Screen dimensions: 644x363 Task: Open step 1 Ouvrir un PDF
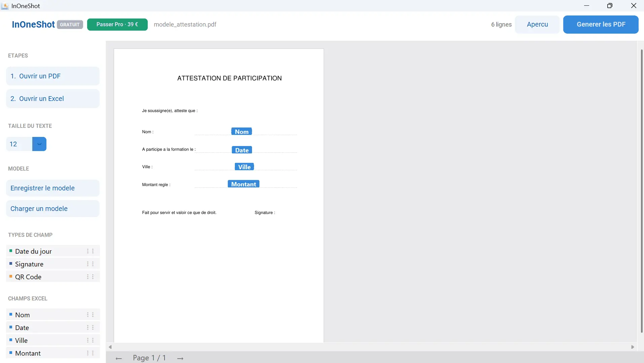point(53,76)
